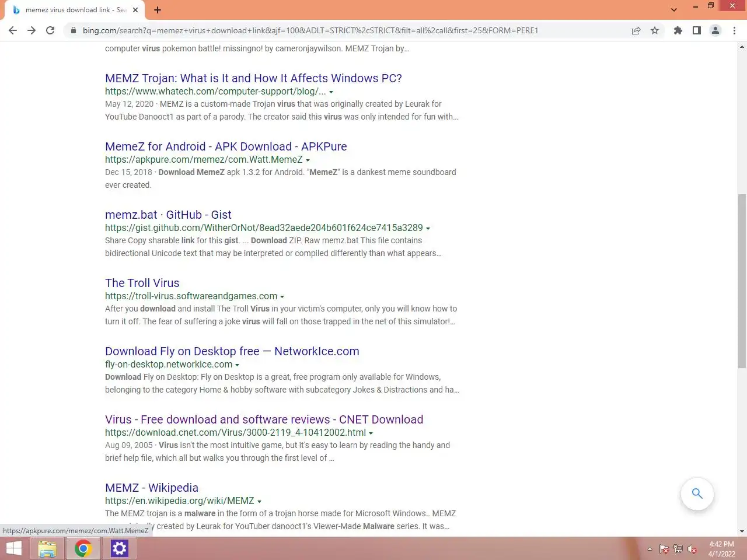This screenshot has width=747, height=560.
Task: Expand arrow beside fly-on-desktop.networkice.com
Action: 237,365
